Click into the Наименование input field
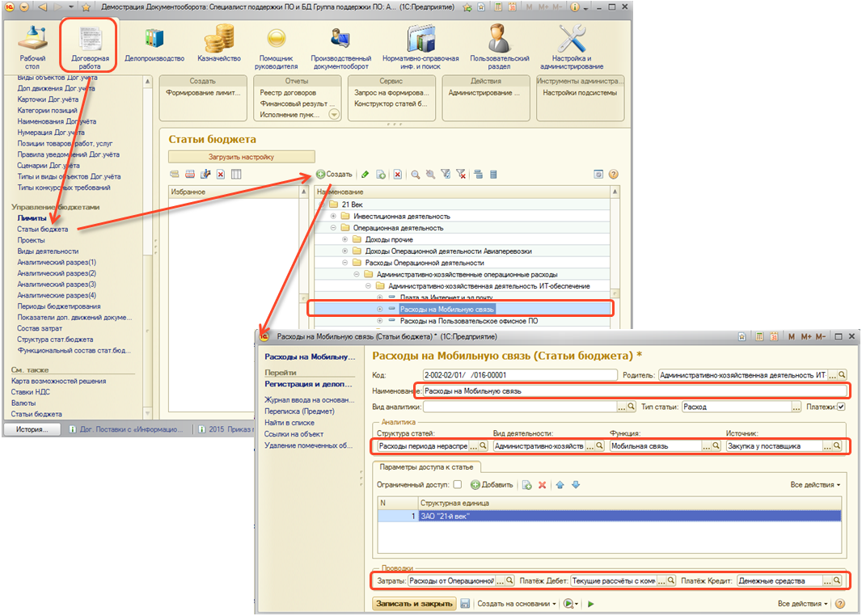Image resolution: width=862 pixels, height=616 pixels. point(635,391)
